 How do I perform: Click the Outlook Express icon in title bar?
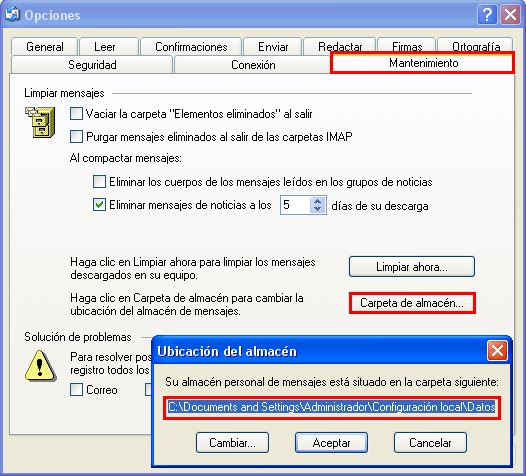click(x=12, y=14)
